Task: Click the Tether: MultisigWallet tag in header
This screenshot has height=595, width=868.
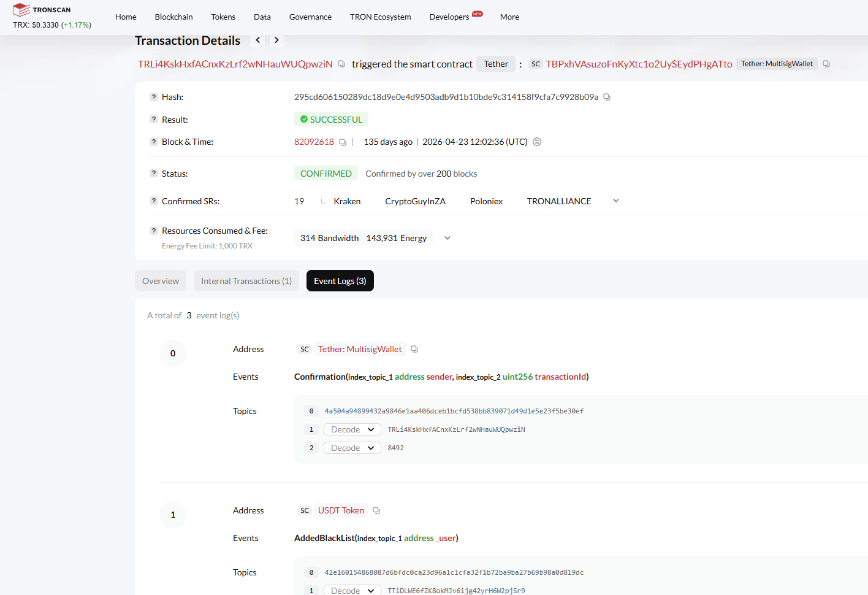Action: pyautogui.click(x=777, y=64)
